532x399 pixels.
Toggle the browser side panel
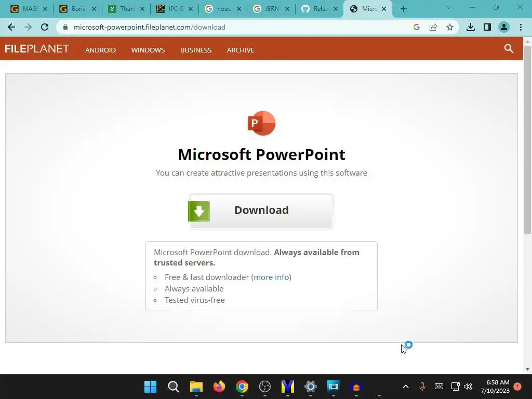point(487,27)
